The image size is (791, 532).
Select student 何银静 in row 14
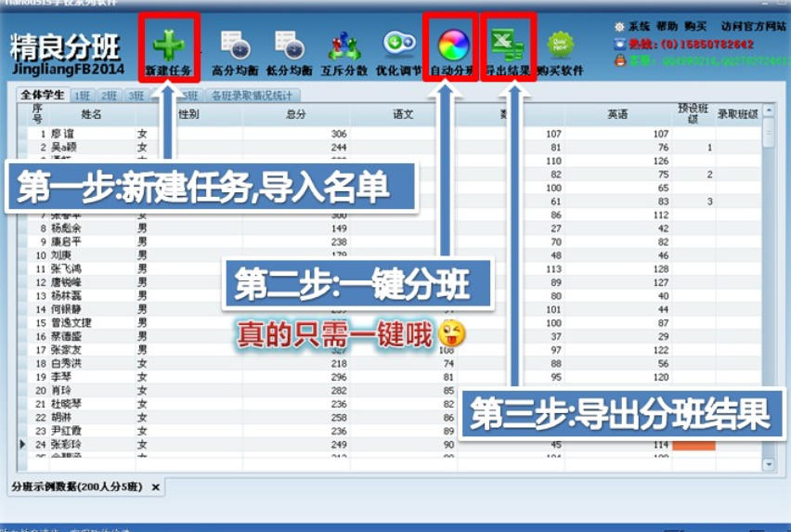(x=66, y=309)
